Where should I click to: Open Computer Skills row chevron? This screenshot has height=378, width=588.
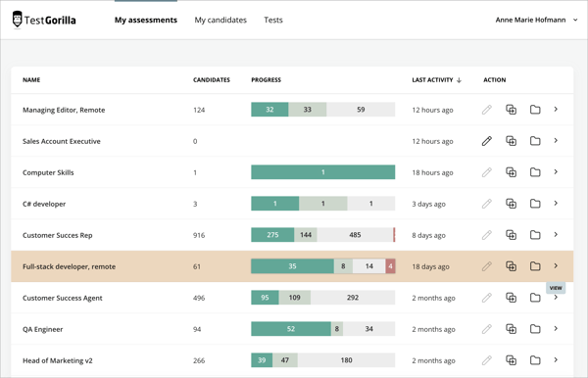[x=556, y=172]
